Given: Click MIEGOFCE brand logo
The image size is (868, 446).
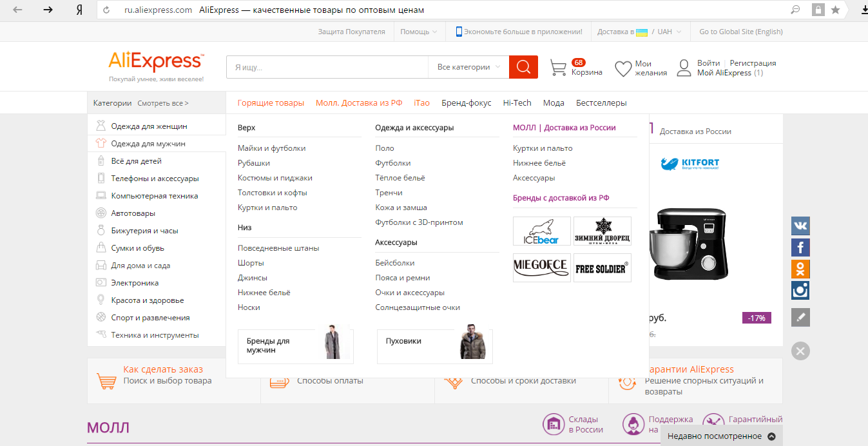Looking at the screenshot, I should pos(542,267).
